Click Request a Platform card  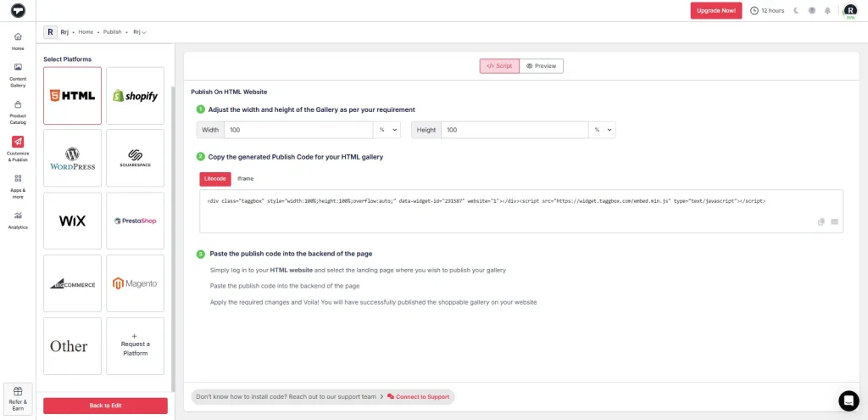click(135, 346)
